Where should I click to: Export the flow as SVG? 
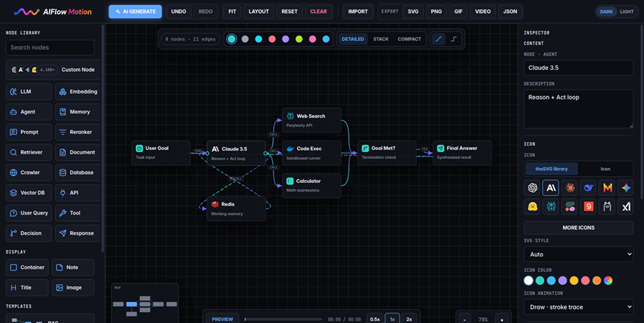413,12
